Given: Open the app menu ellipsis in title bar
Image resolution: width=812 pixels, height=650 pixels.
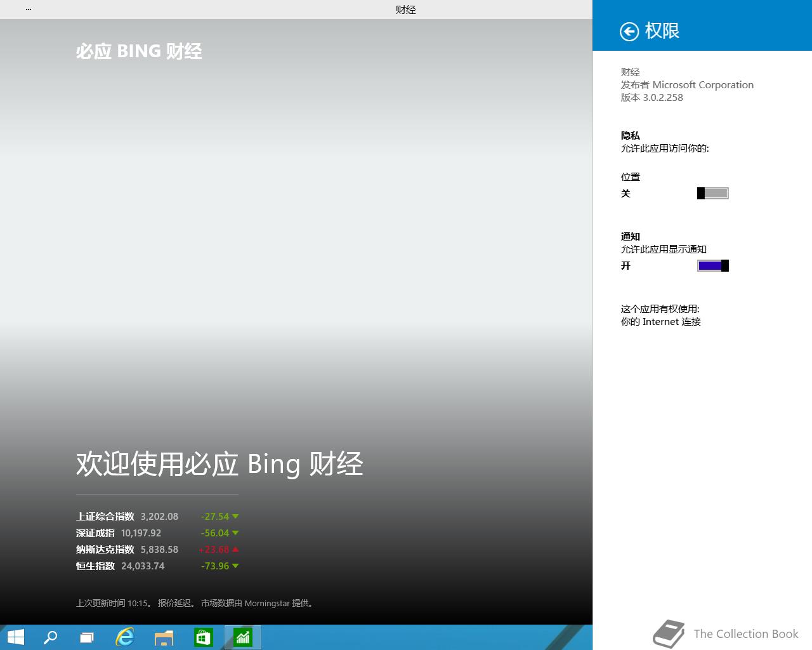Looking at the screenshot, I should tap(29, 10).
